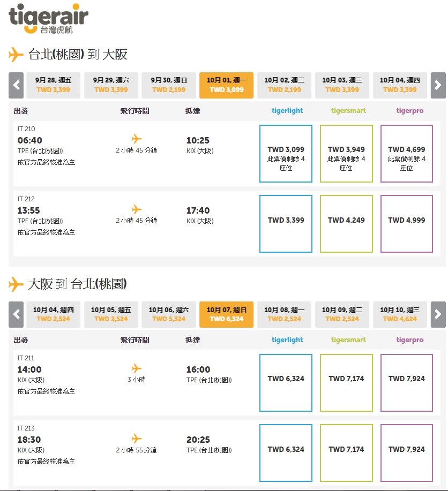This screenshot has width=448, height=491.
Task: Select the 10月 02 週二 outbound date tab
Action: [x=284, y=85]
